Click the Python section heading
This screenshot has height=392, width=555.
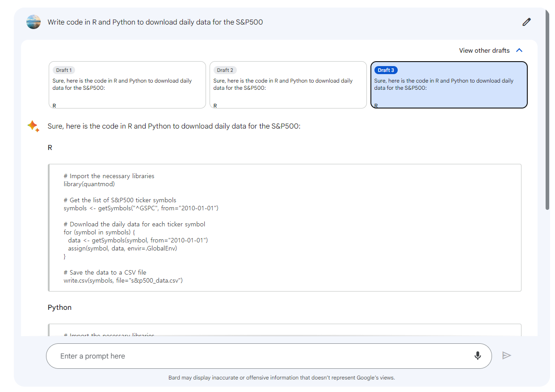click(59, 308)
